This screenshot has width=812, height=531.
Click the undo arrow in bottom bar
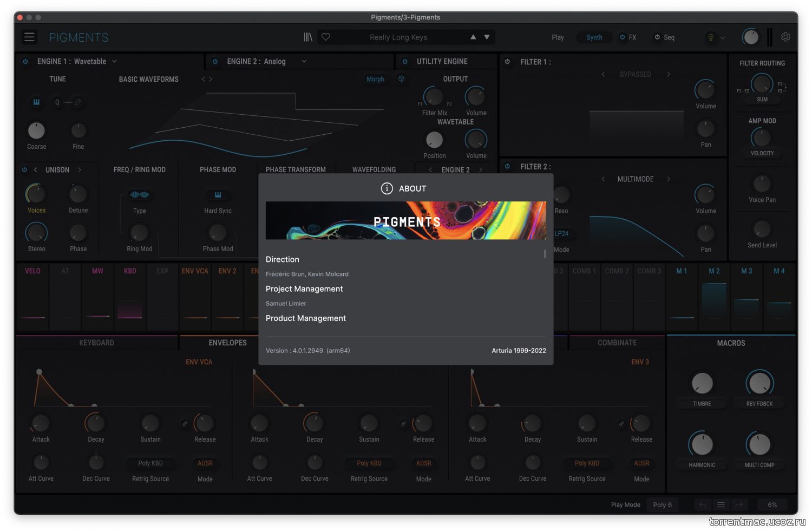click(703, 505)
